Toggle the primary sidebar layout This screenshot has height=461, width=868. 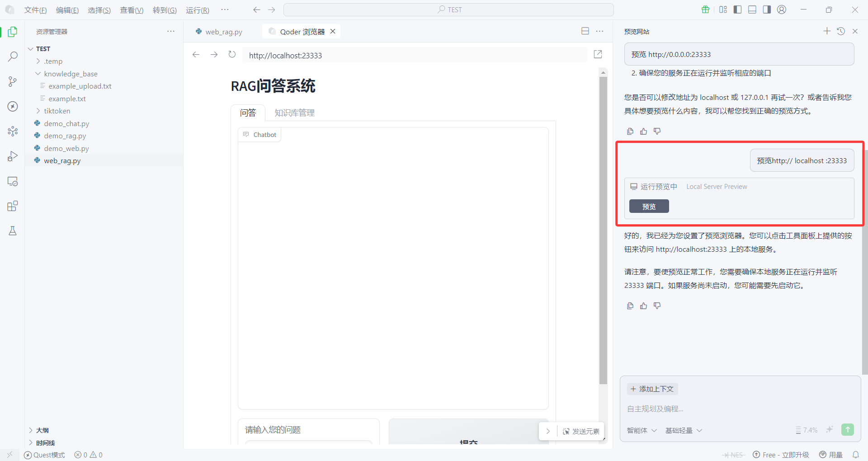(737, 9)
